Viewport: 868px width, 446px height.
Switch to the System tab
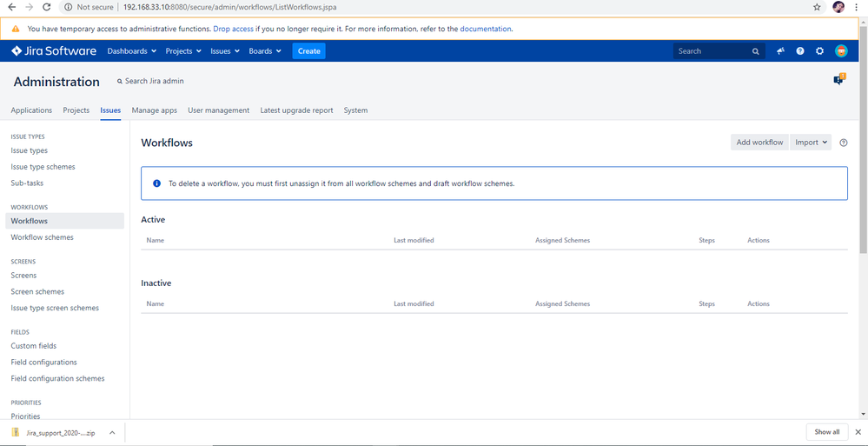(x=355, y=110)
